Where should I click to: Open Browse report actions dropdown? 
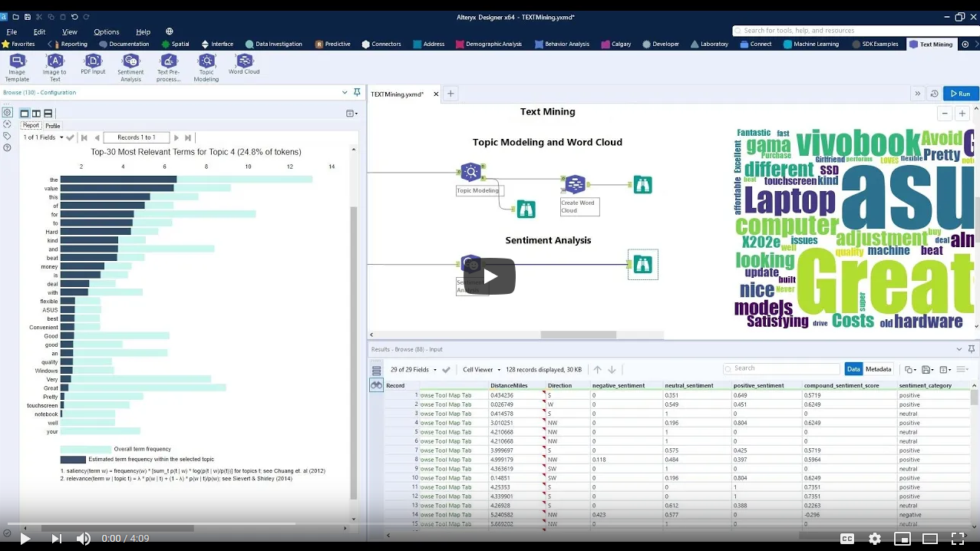351,113
